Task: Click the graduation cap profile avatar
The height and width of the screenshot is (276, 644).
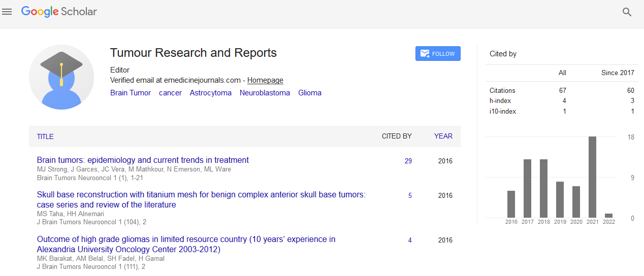Action: (61, 77)
